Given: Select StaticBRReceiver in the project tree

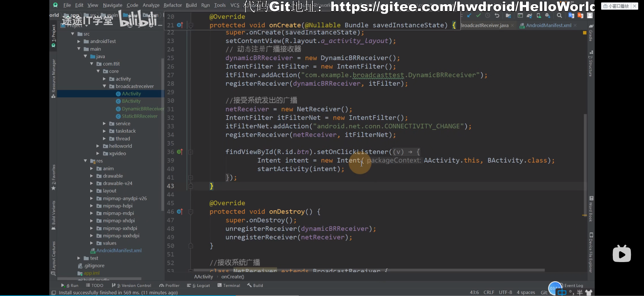Looking at the screenshot, I should (x=140, y=116).
